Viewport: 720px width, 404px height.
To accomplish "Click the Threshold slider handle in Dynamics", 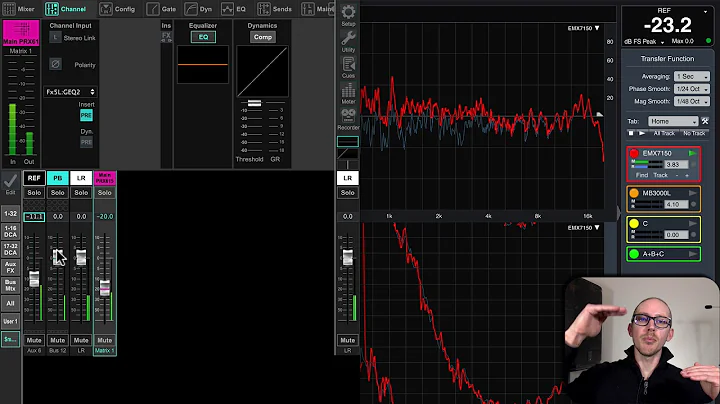I will coord(254,103).
